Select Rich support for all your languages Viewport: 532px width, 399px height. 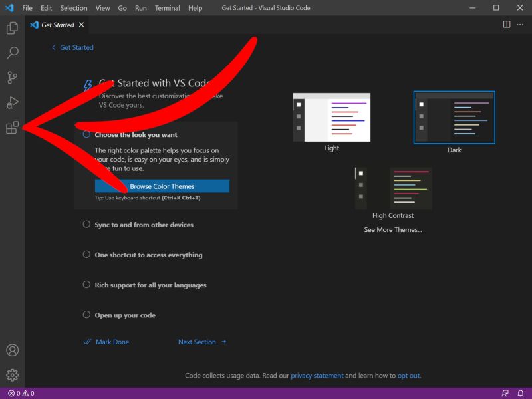[x=151, y=285]
